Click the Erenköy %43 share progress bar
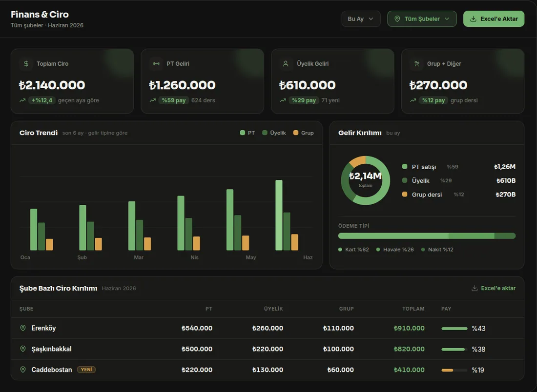 pyautogui.click(x=454, y=329)
